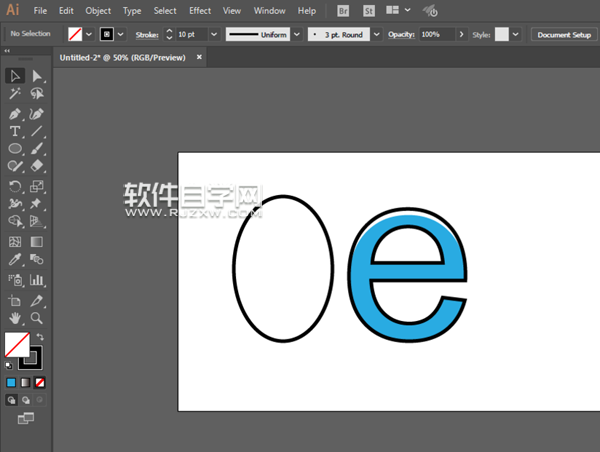Open the Effect menu
Viewport: 600px width, 452px height.
pos(200,11)
